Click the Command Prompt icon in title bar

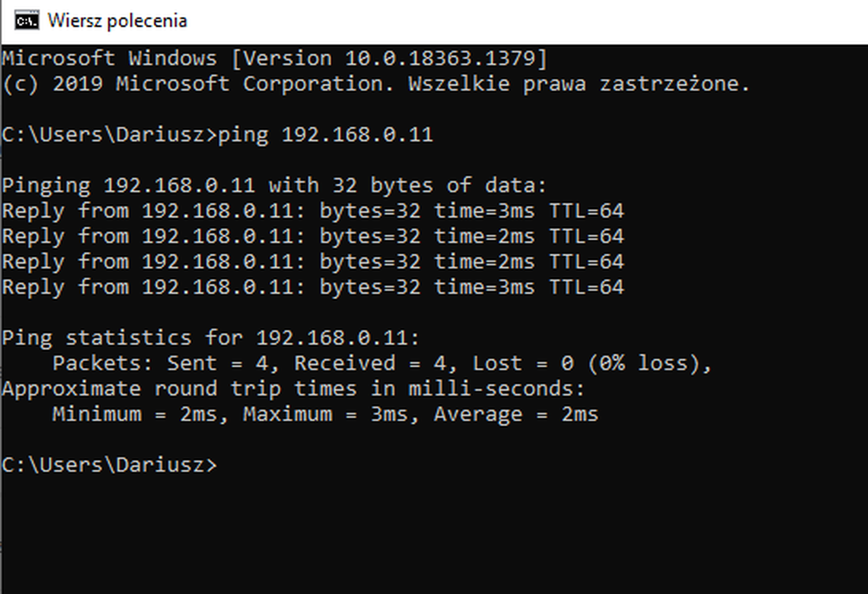pyautogui.click(x=27, y=21)
